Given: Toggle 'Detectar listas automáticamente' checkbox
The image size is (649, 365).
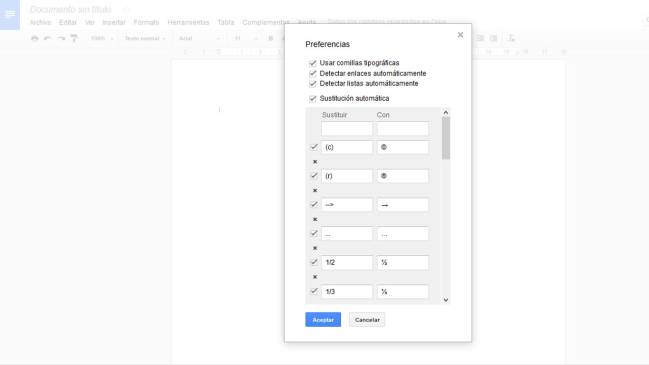Looking at the screenshot, I should (312, 84).
